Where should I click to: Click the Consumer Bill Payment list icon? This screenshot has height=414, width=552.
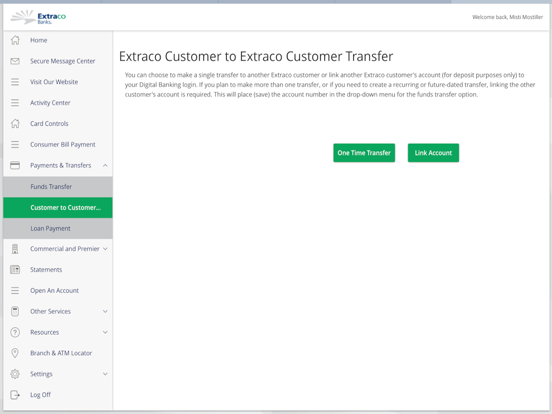pyautogui.click(x=15, y=144)
